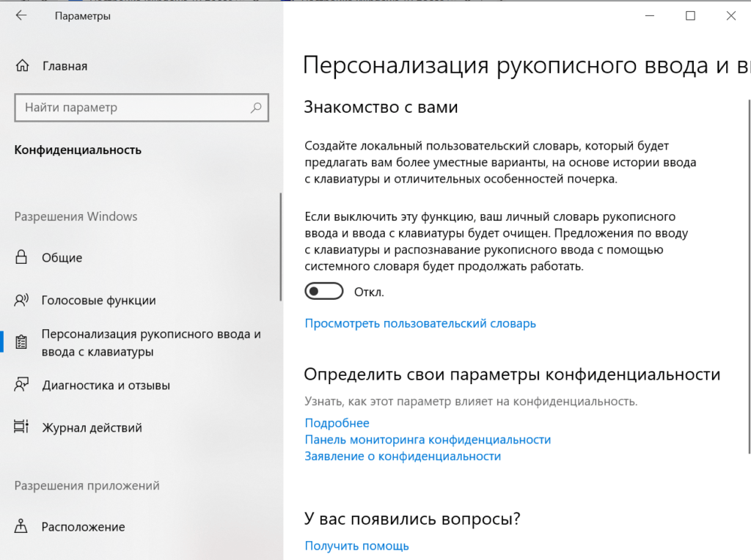The image size is (751, 560).
Task: Open Диагностика и отзывы
Action: [x=106, y=386]
